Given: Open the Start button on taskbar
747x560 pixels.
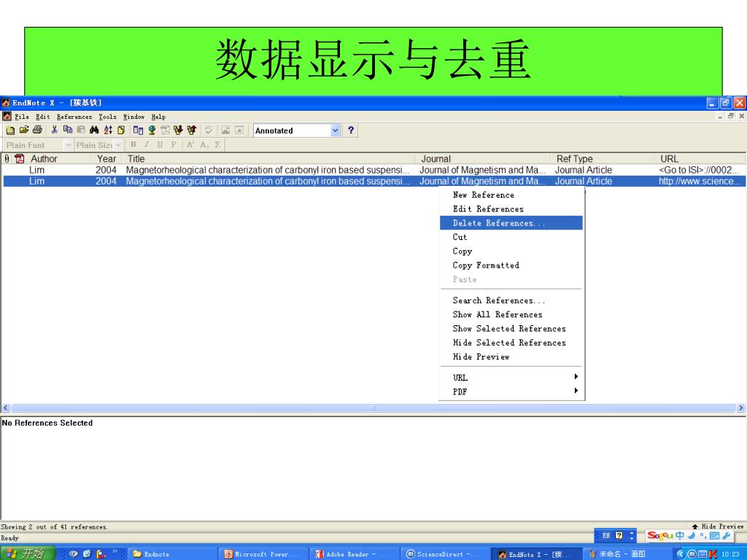Looking at the screenshot, I should click(x=28, y=553).
